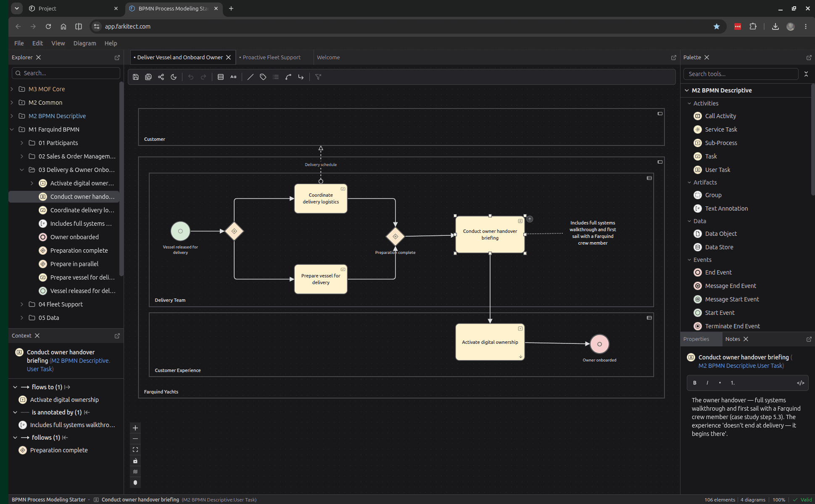
Task: Apply italic in notes editor
Action: tap(707, 383)
